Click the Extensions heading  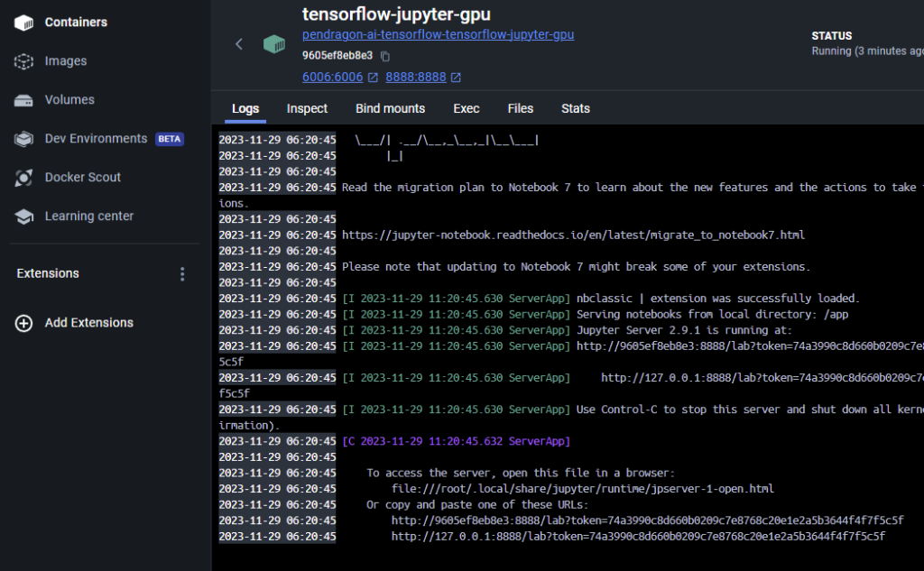48,274
